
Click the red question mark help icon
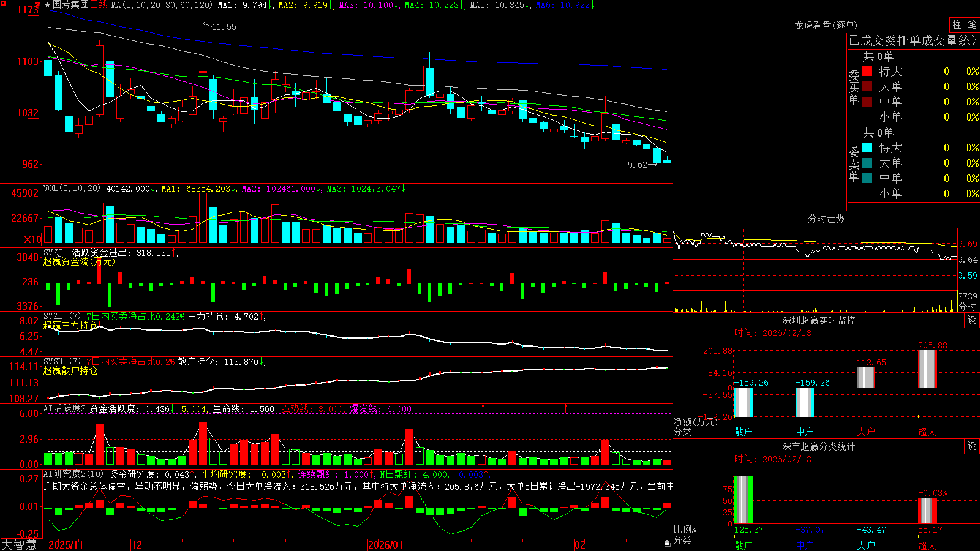(x=38, y=5)
